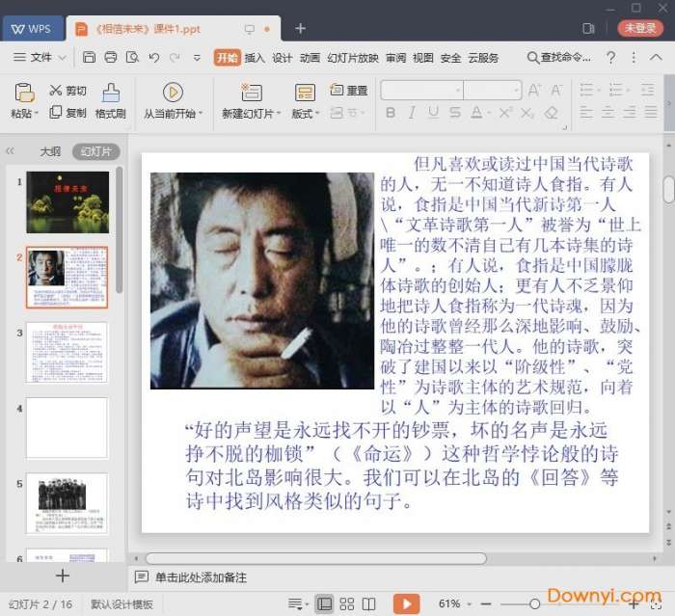Click the save icon in quick toolbar
The height and width of the screenshot is (616, 675).
pyautogui.click(x=89, y=57)
